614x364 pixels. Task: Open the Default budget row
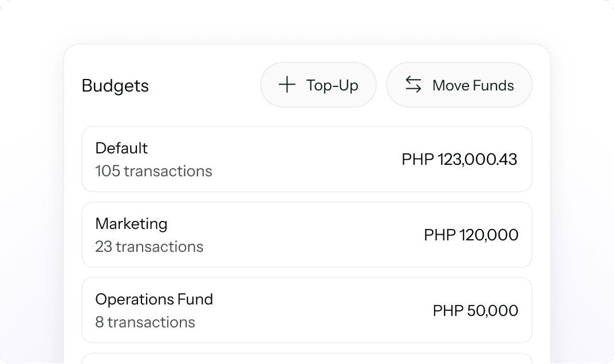coord(306,159)
